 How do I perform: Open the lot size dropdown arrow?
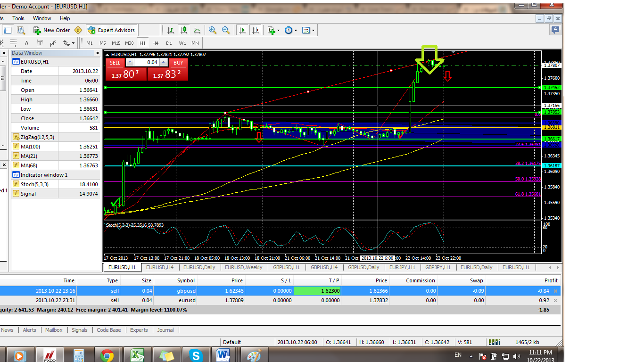point(130,62)
